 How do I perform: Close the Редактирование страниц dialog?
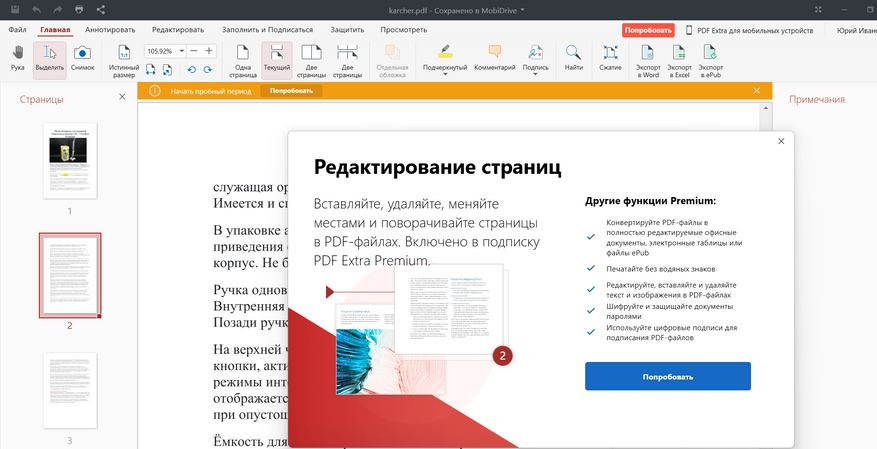781,141
